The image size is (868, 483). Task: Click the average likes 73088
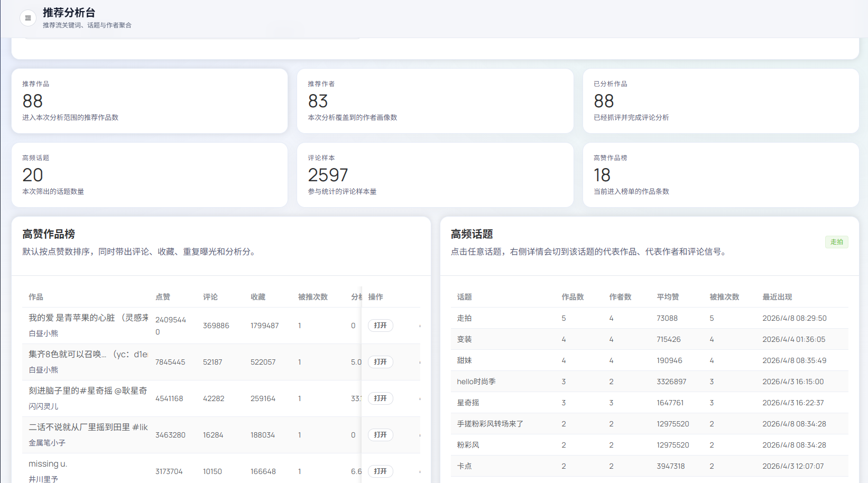pyautogui.click(x=667, y=318)
